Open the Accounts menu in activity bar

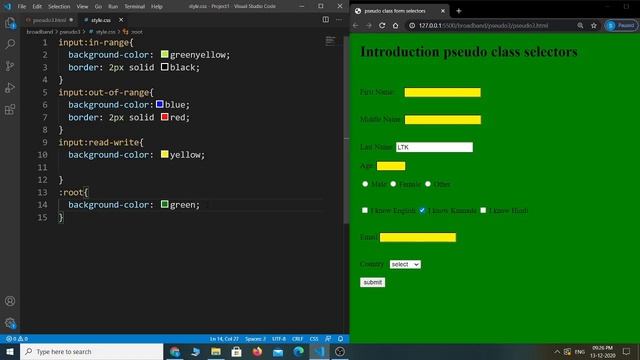(x=10, y=301)
